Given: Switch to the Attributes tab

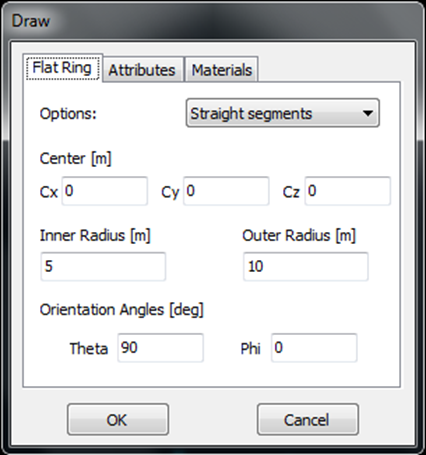Looking at the screenshot, I should click(142, 70).
